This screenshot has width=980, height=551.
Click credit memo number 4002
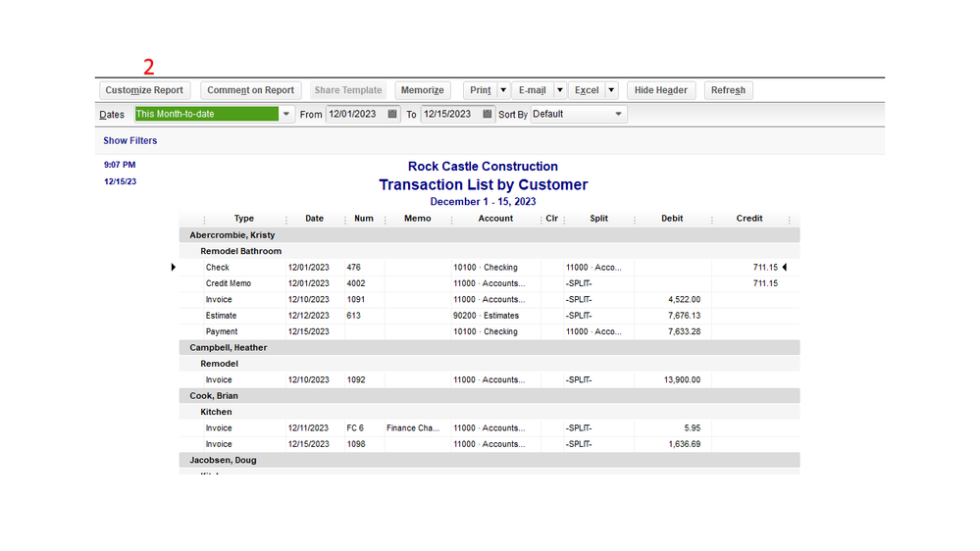pos(356,283)
